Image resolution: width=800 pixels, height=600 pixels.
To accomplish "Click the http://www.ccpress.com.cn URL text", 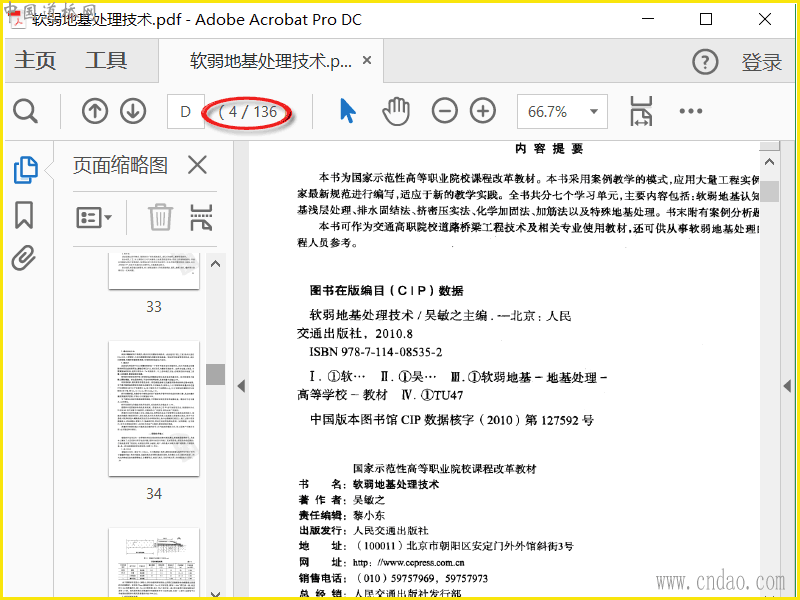I will (x=409, y=563).
